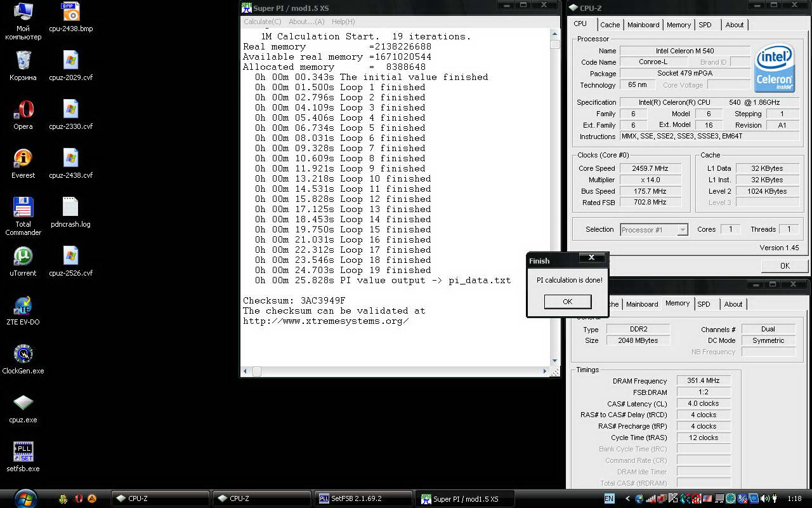Switch to About tab in top CPU-Z
The height and width of the screenshot is (508, 812).
tap(735, 25)
